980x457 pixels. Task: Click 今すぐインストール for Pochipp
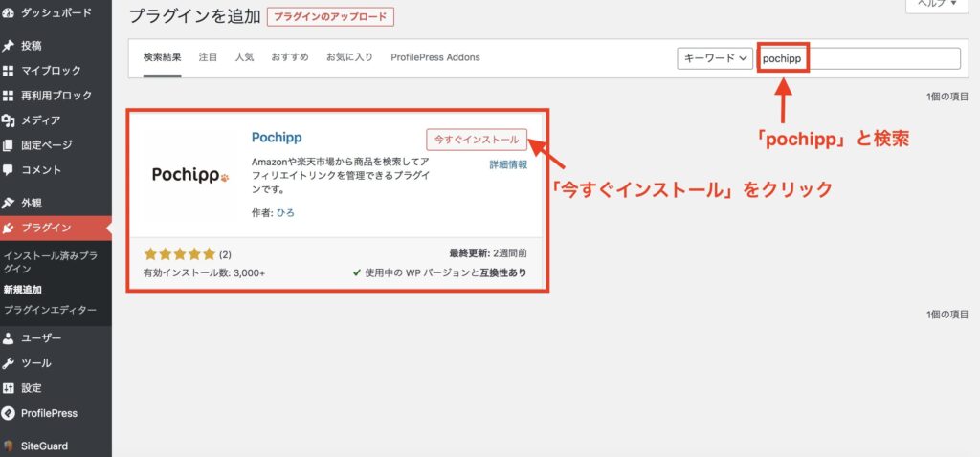[x=477, y=140]
